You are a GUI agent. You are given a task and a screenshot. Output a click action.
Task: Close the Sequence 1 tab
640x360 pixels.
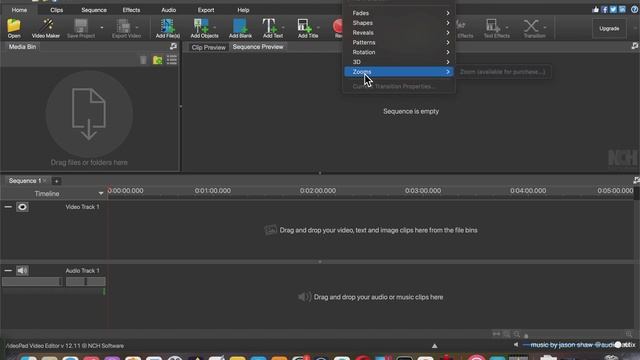coord(45,180)
